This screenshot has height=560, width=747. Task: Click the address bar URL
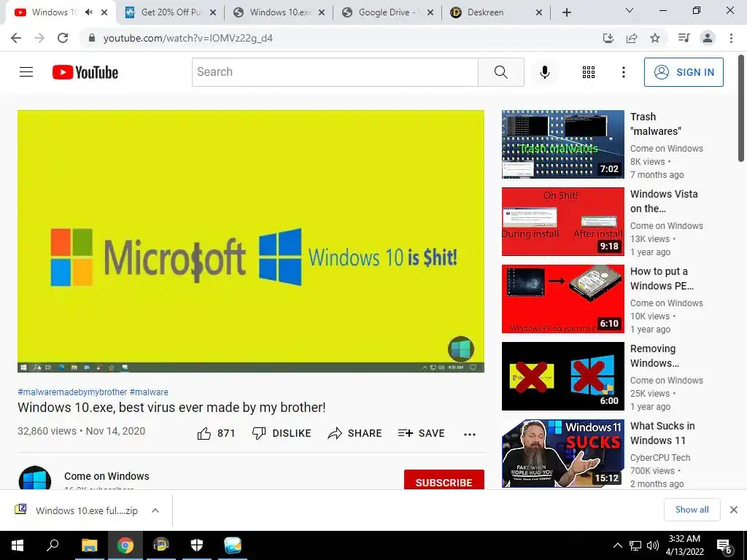[188, 38]
